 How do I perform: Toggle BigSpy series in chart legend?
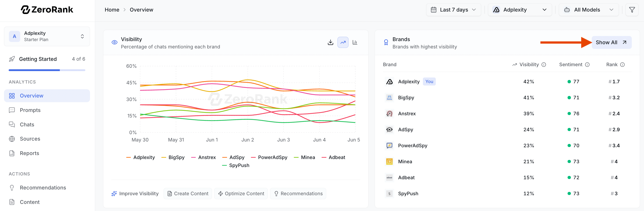[173, 157]
